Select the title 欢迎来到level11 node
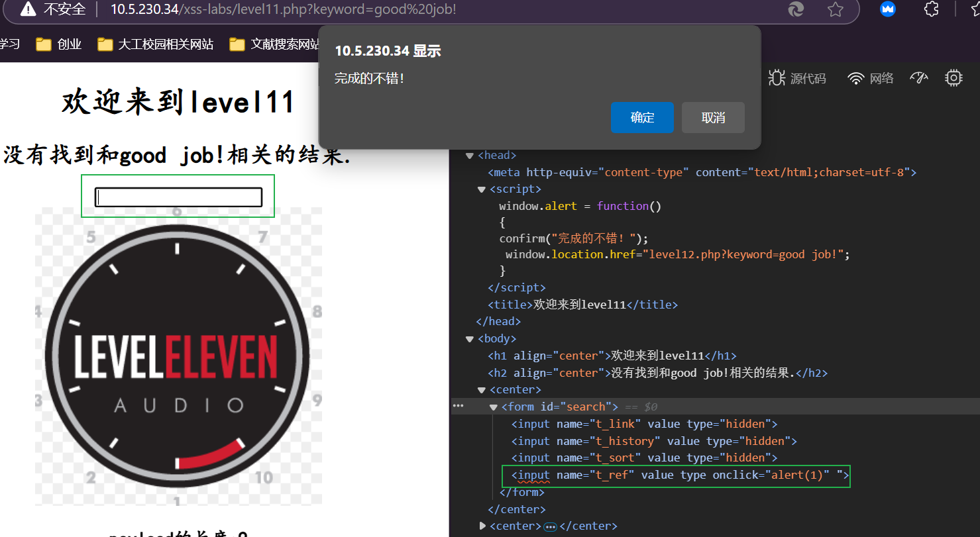 (x=583, y=305)
